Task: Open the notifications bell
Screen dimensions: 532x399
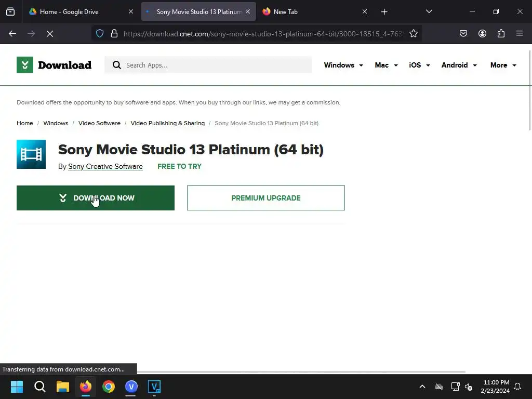Action: (517, 387)
